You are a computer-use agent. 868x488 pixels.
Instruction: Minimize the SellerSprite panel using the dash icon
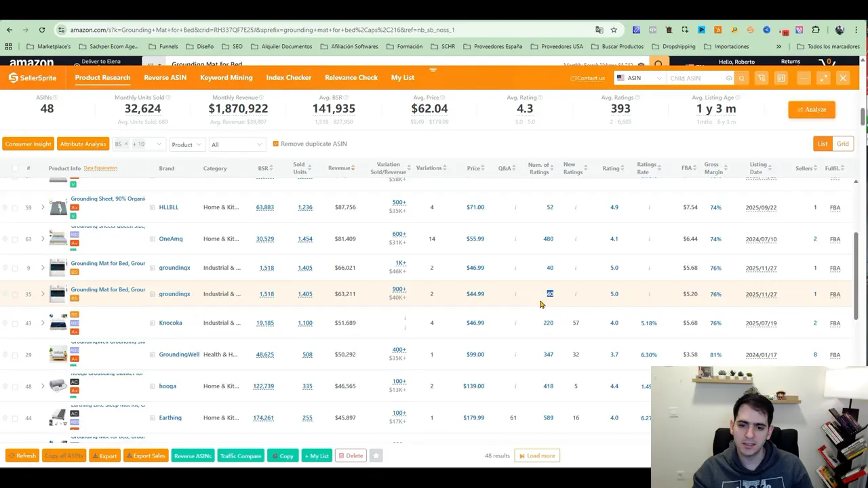coord(804,78)
